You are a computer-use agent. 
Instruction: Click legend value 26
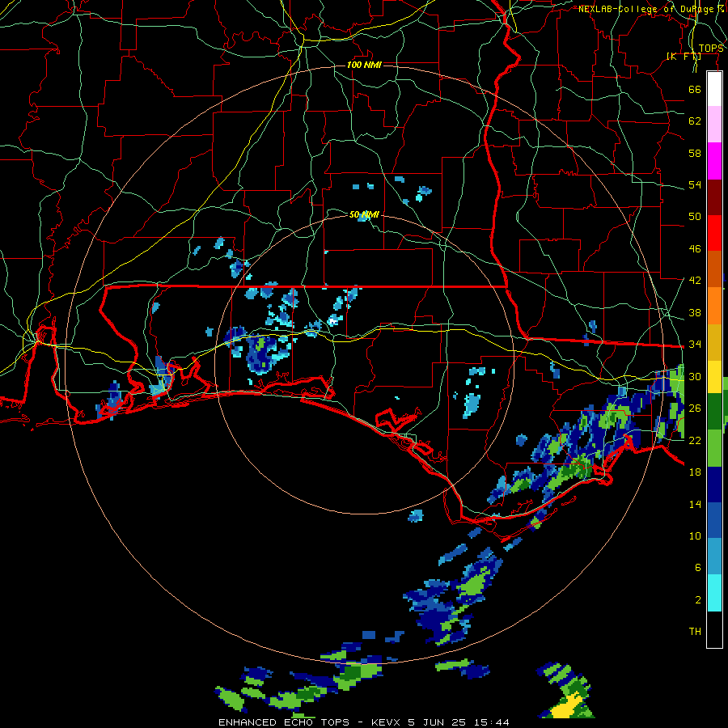[x=695, y=408]
